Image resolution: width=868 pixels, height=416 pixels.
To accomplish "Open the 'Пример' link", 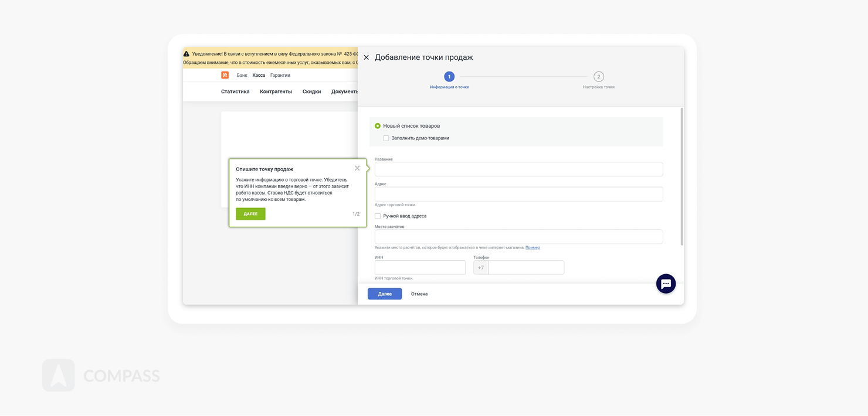I will [x=533, y=248].
